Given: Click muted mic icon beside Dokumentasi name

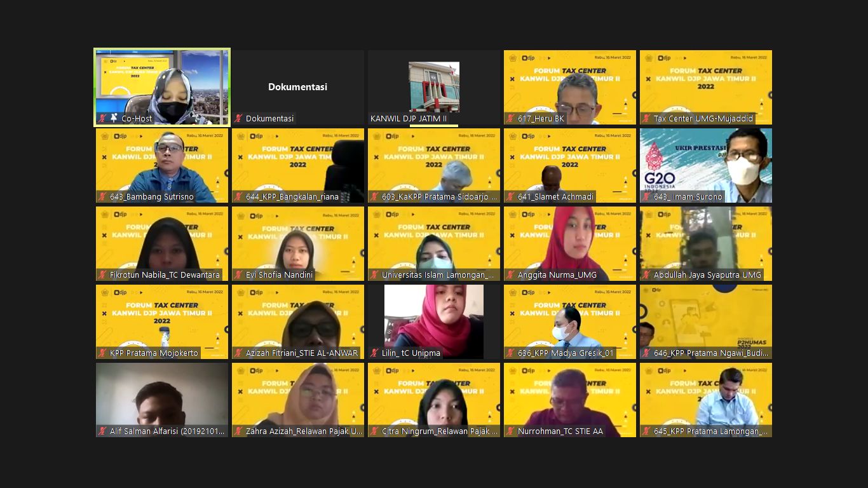Looking at the screenshot, I should point(238,118).
